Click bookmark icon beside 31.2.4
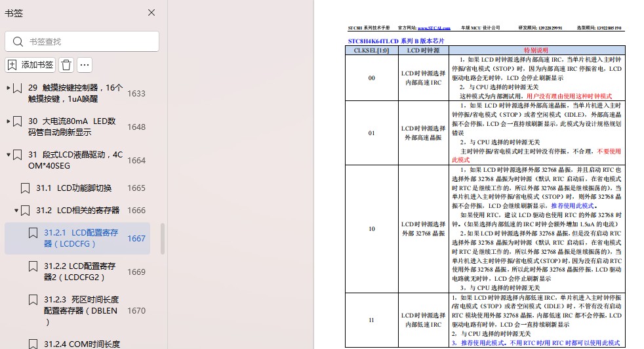Image resolution: width=644 pixels, height=349 pixels. pyautogui.click(x=33, y=344)
